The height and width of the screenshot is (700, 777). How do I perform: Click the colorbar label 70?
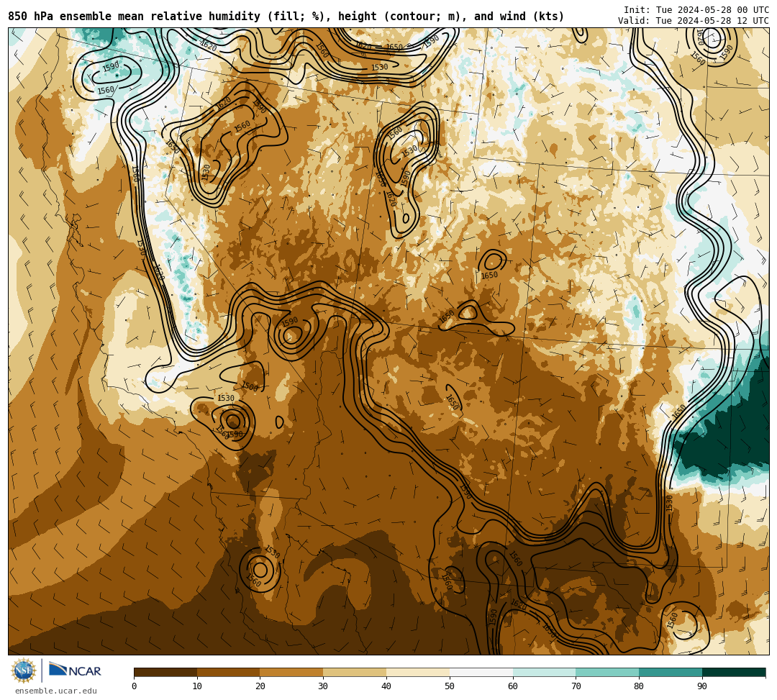tap(576, 686)
